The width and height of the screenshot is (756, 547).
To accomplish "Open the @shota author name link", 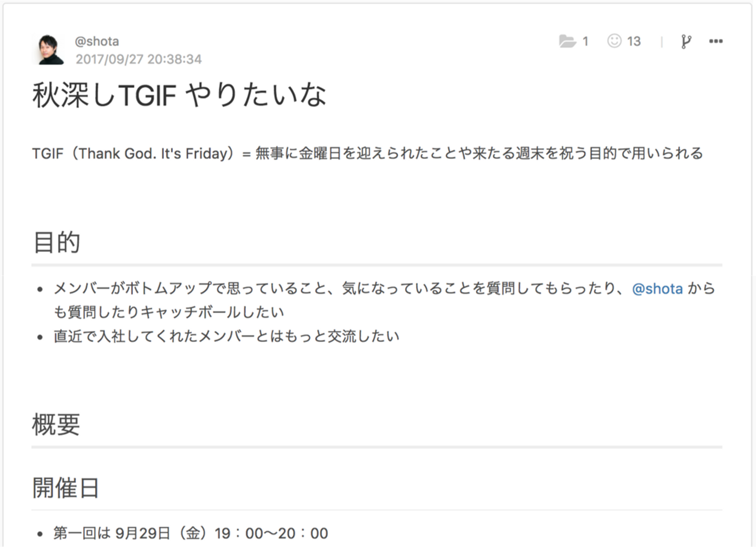I will point(97,41).
